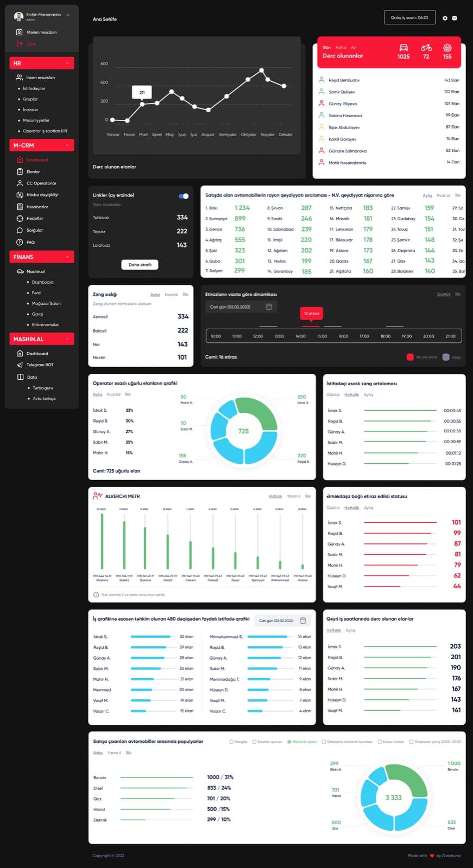Click the Qalıq iş saatı: 06:23 button
The image size is (473, 868).
(x=409, y=18)
